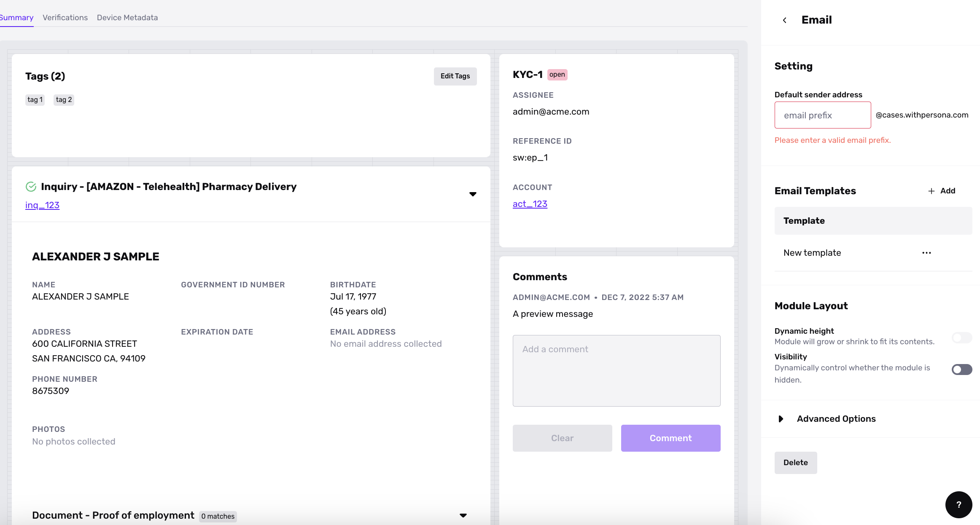Click the email prefix input field
The image size is (980, 525).
(822, 115)
